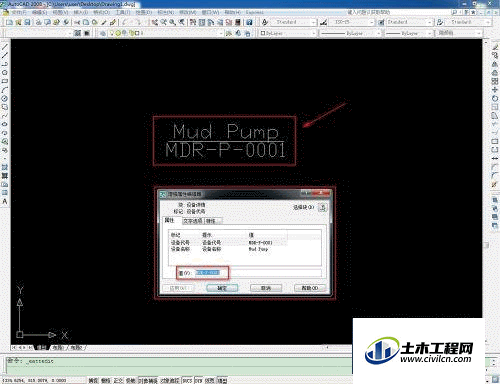Select the Array tool in Modify toolbar
The height and width of the screenshot is (384, 500).
495,81
